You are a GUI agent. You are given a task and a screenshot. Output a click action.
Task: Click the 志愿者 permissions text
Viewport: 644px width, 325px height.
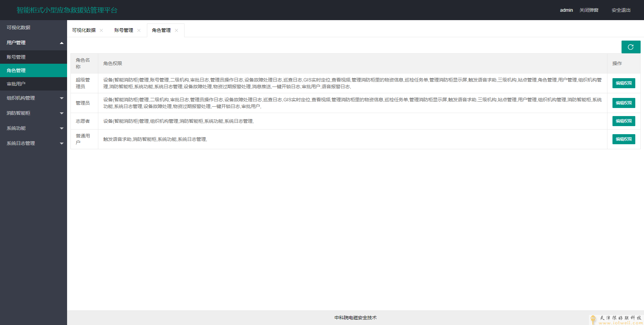tap(178, 121)
